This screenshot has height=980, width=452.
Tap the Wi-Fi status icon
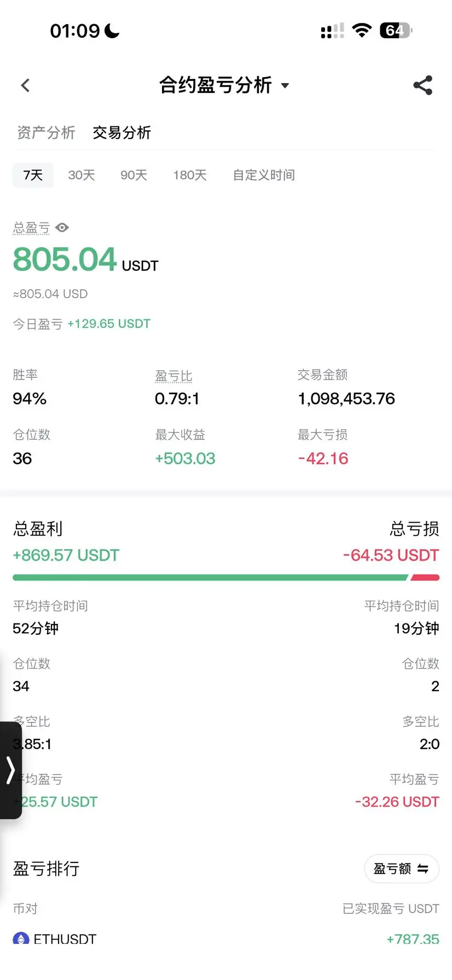[362, 30]
